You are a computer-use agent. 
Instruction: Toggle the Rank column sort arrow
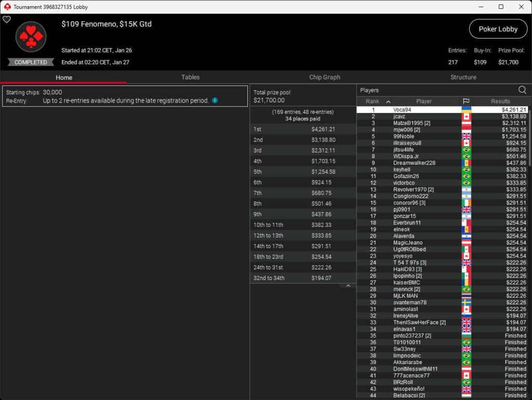coord(388,101)
